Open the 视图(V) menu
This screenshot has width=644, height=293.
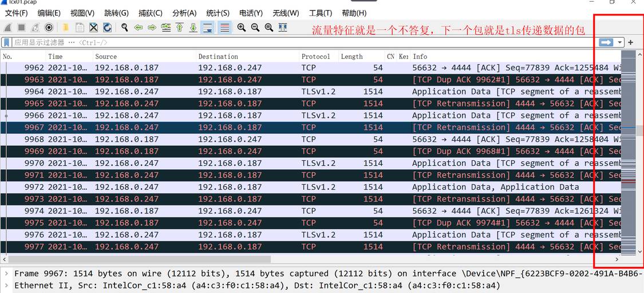(x=82, y=13)
